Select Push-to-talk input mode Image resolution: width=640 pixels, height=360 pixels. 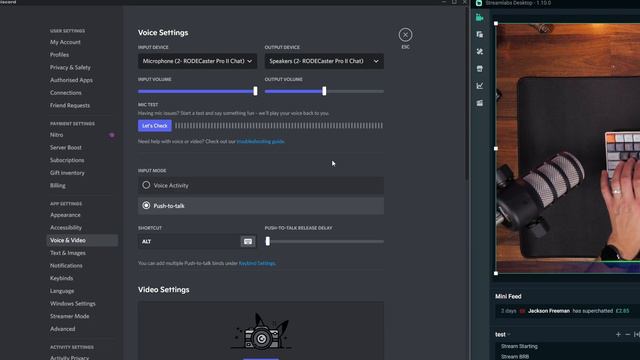tap(261, 206)
